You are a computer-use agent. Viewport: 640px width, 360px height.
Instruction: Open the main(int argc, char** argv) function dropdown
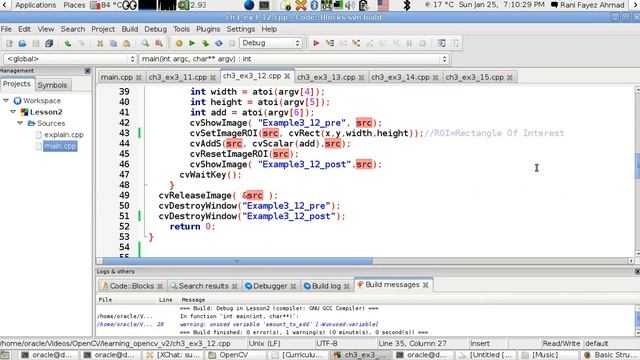click(294, 59)
